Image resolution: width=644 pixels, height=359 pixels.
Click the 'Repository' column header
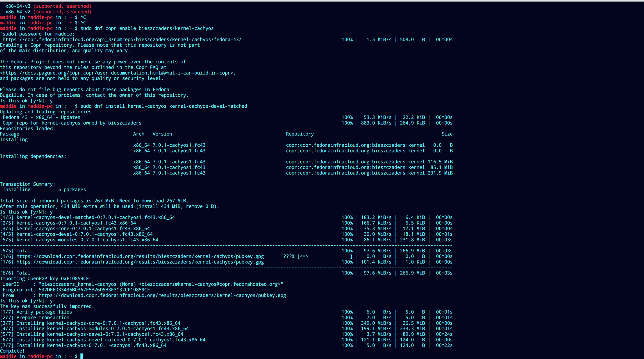(x=300, y=134)
